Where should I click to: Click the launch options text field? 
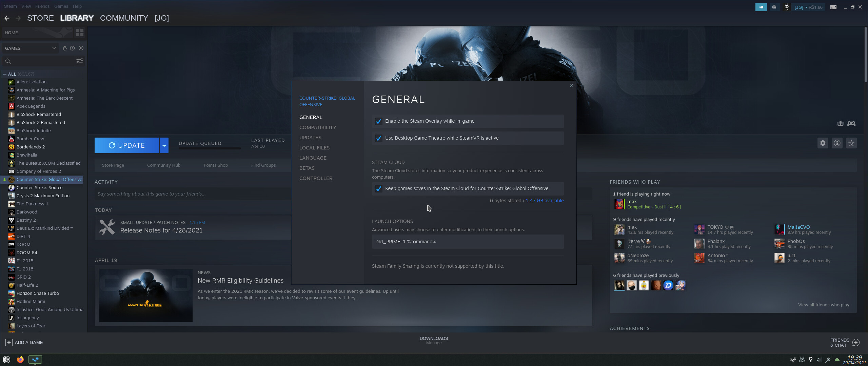468,242
